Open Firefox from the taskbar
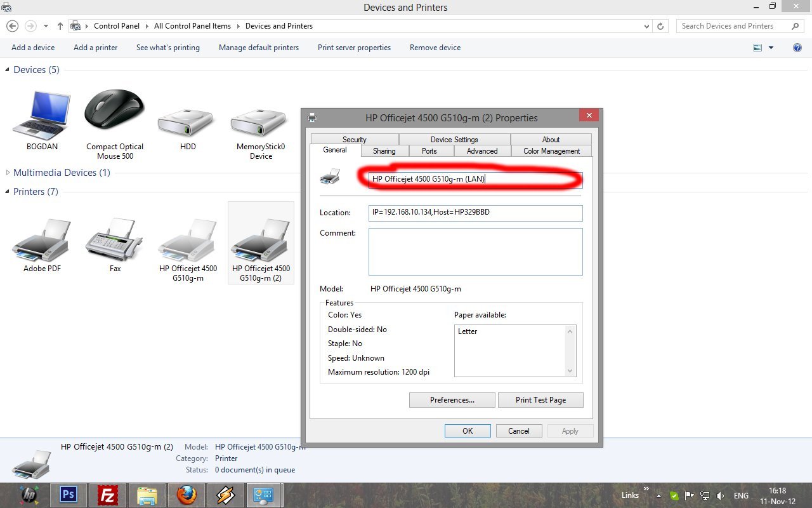The height and width of the screenshot is (508, 812). tap(186, 495)
